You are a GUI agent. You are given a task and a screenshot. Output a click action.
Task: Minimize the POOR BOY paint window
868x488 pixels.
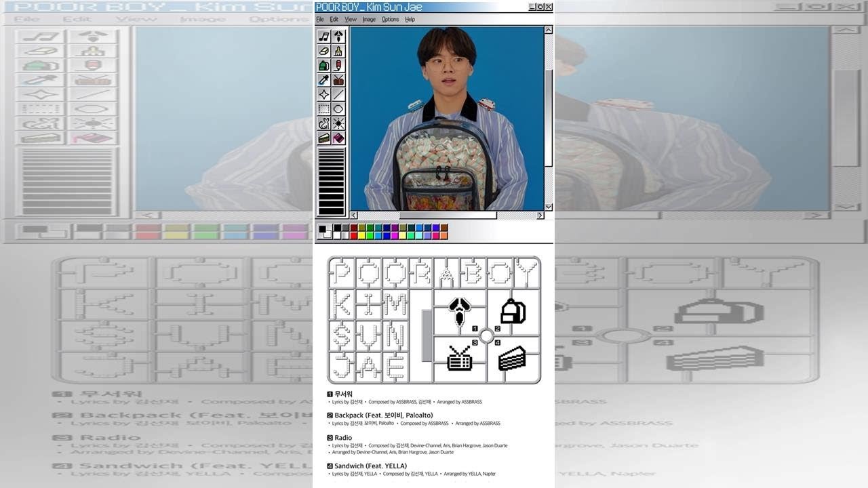[532, 7]
